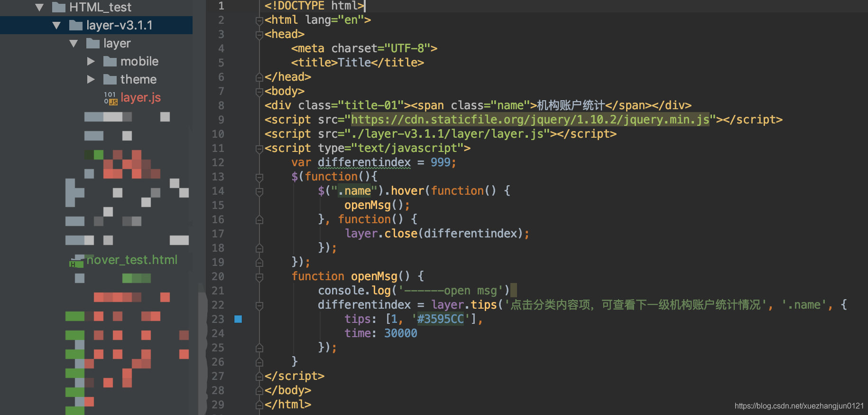Select the layer-v3.1.1 folder icon
Screen dimensions: 868x415
coord(76,25)
